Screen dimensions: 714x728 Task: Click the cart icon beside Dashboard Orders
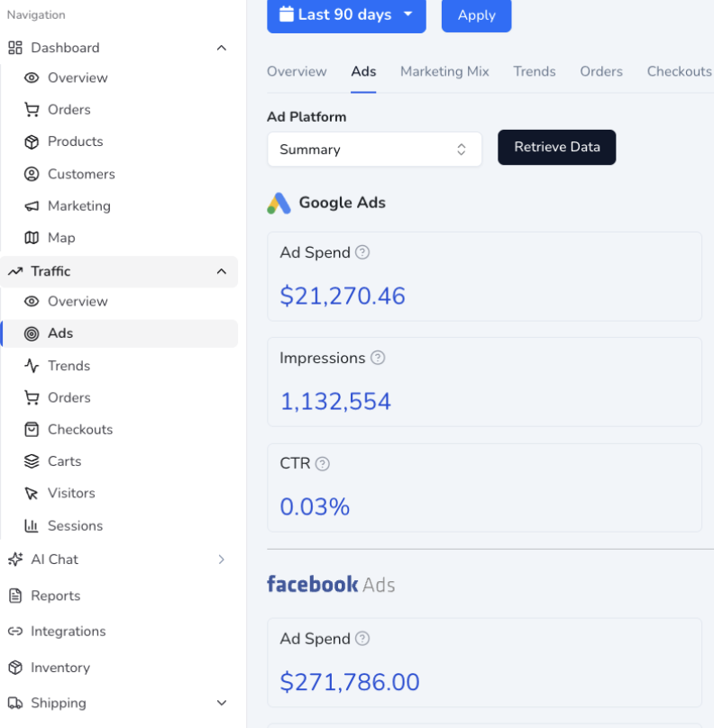pos(32,110)
